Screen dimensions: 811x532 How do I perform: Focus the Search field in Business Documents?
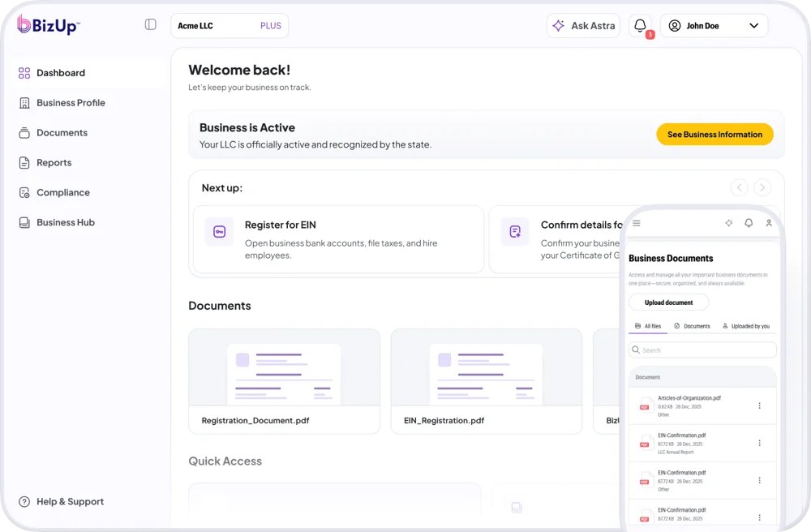(x=703, y=350)
